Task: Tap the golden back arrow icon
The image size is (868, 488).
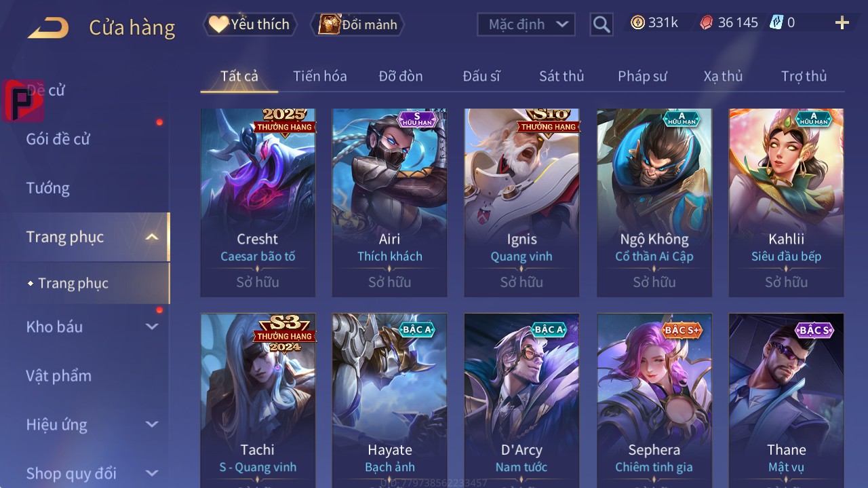Action: (x=48, y=28)
